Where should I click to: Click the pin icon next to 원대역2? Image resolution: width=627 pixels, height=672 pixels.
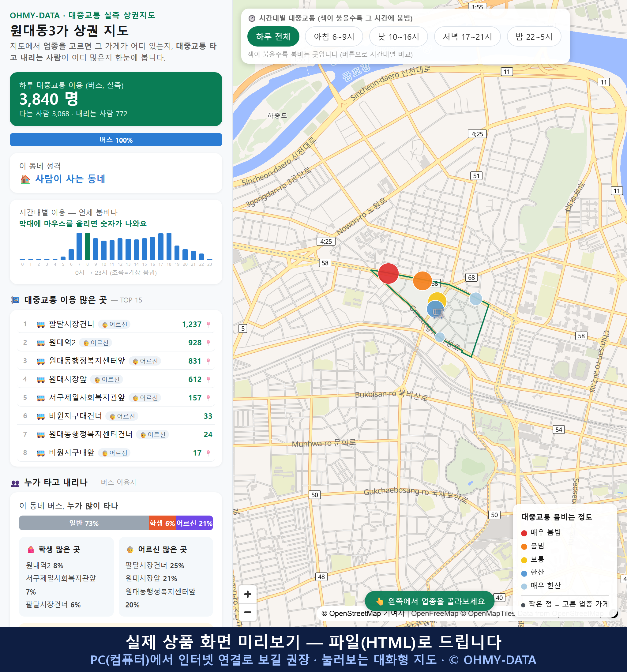point(208,343)
